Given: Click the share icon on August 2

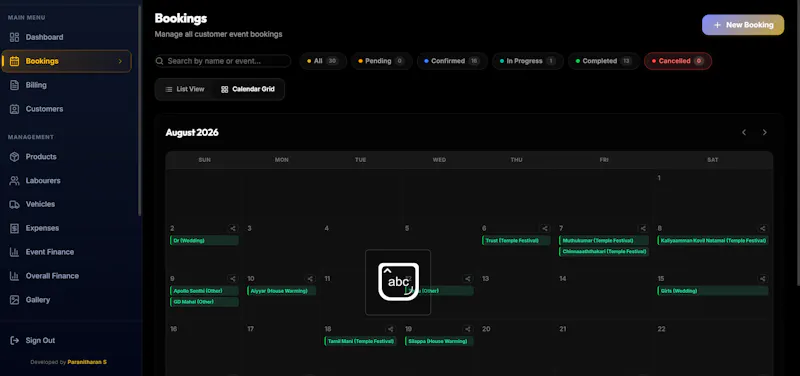Looking at the screenshot, I should click(x=233, y=229).
